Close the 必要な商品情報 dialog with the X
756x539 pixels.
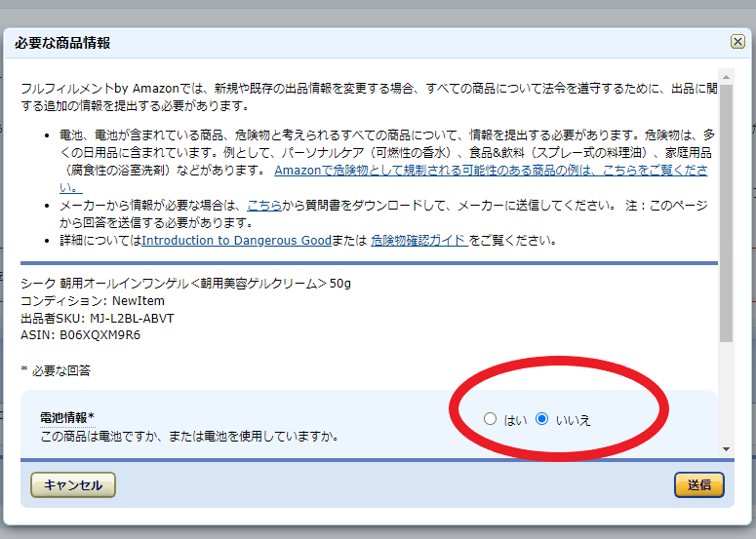[737, 42]
